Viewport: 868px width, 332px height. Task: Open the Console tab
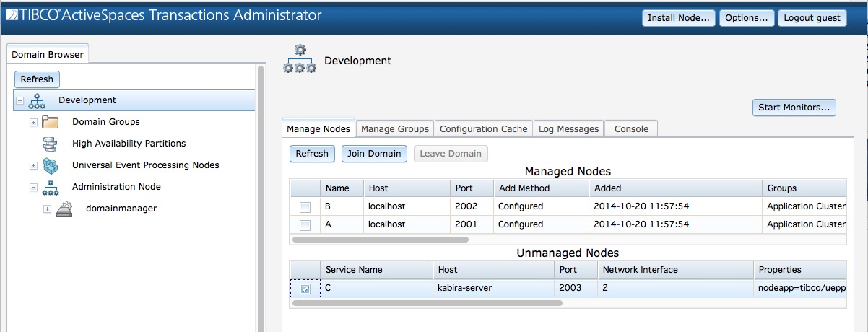tap(631, 128)
